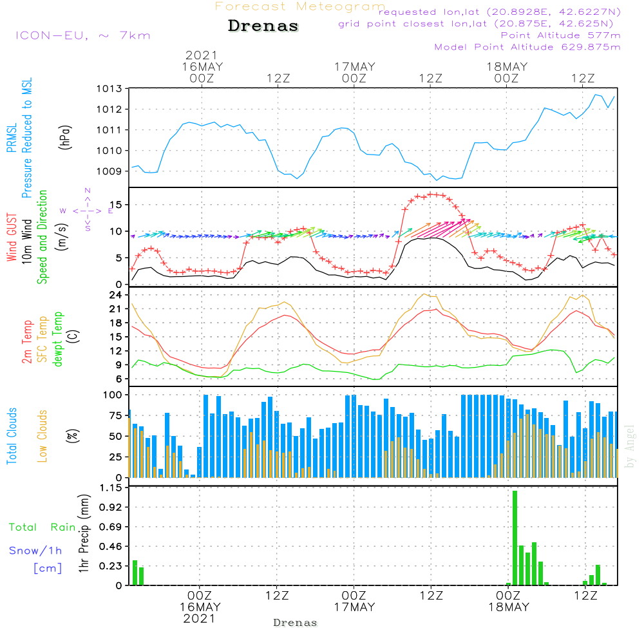Click the 1009 pressure axis value
This screenshot has height=644, width=644.
(x=109, y=171)
